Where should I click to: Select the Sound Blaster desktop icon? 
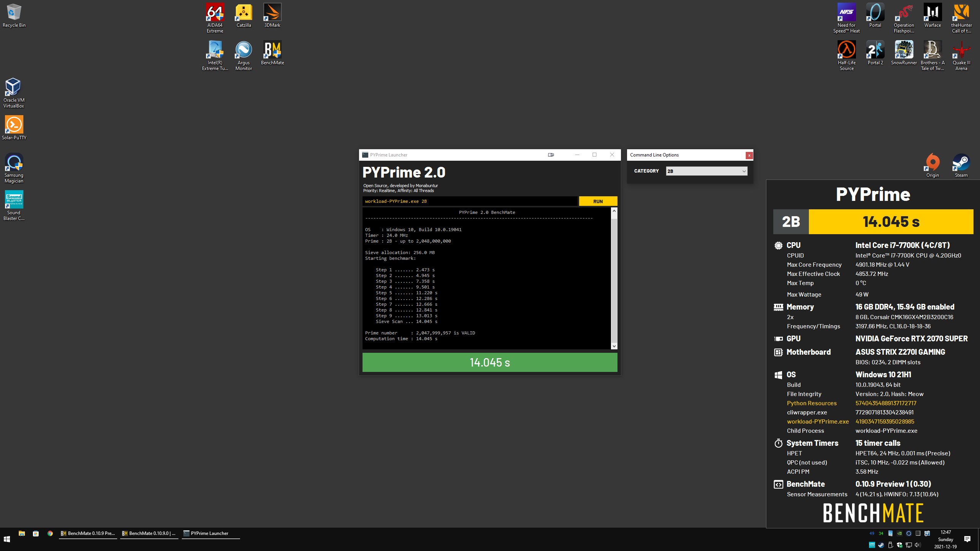pos(14,205)
